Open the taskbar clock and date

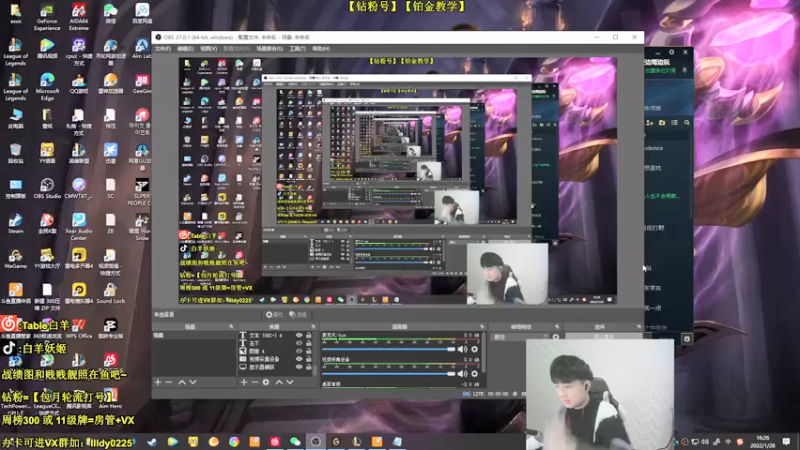tap(763, 441)
